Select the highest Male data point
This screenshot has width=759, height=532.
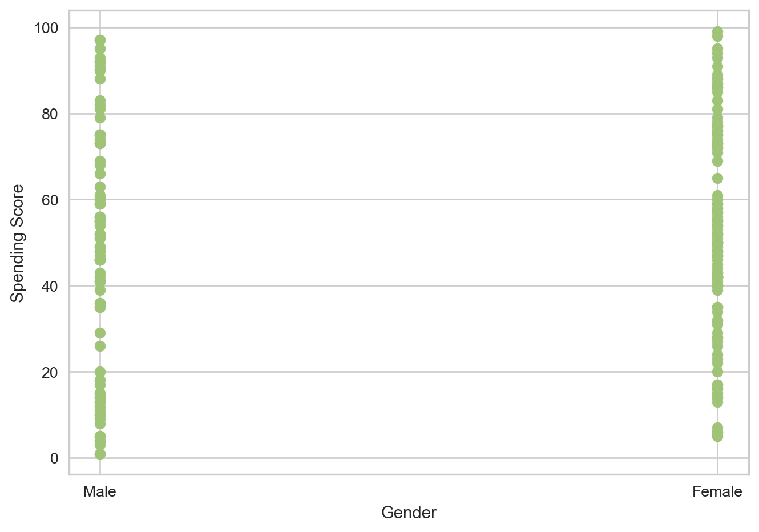[100, 41]
